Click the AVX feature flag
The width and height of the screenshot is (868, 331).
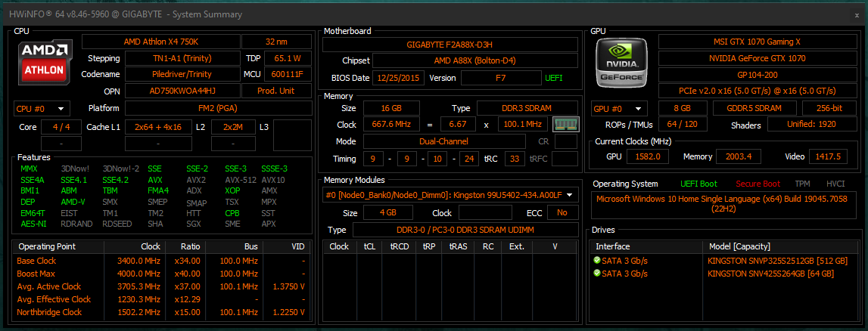[154, 180]
